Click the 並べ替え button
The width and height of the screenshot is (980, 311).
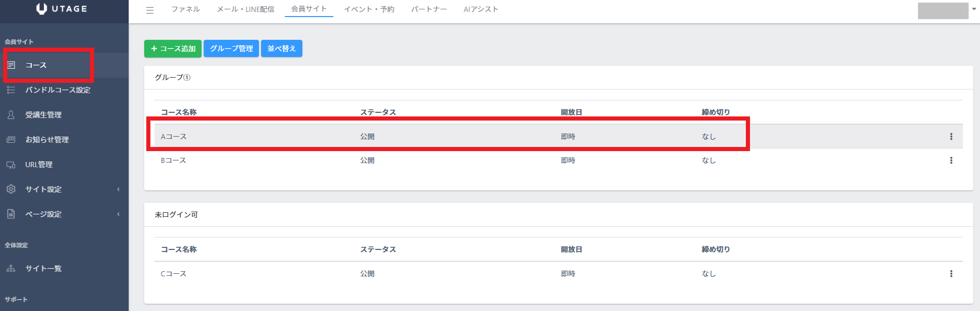coord(282,49)
